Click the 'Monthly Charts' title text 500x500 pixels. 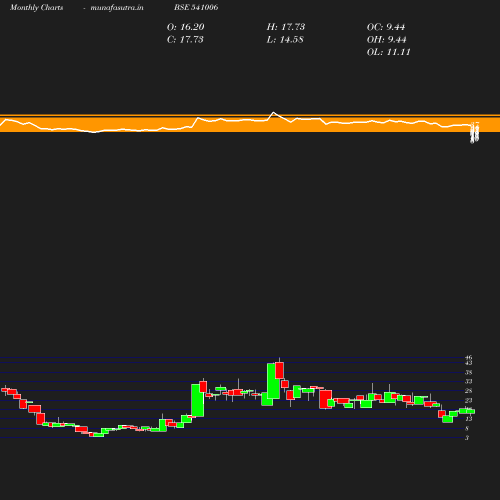tap(36, 7)
